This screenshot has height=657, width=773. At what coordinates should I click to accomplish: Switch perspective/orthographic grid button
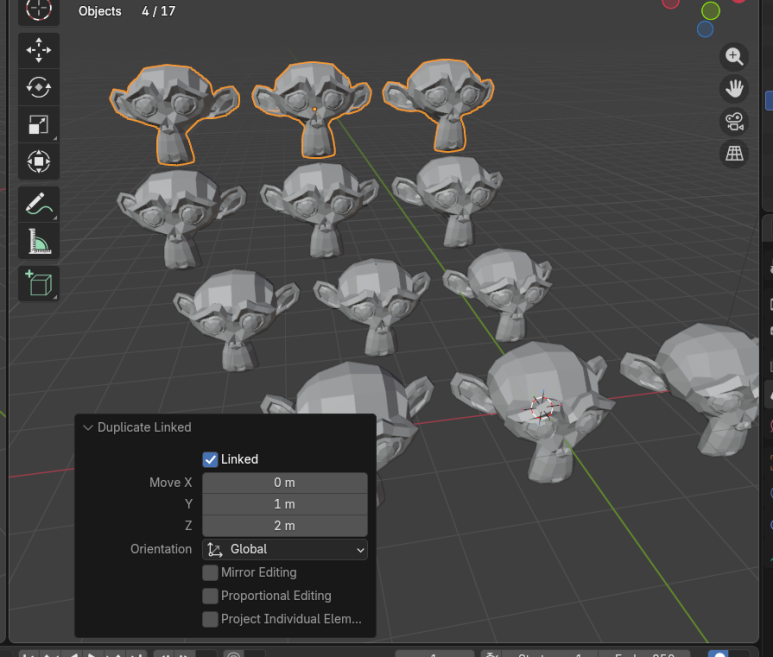tap(734, 154)
